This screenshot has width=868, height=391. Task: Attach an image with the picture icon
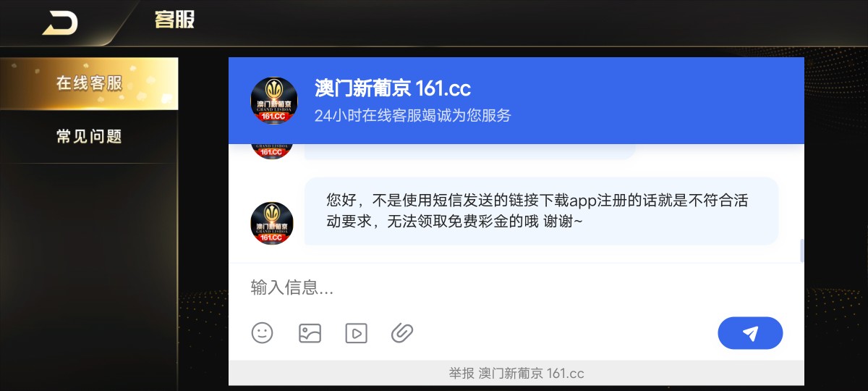(310, 333)
